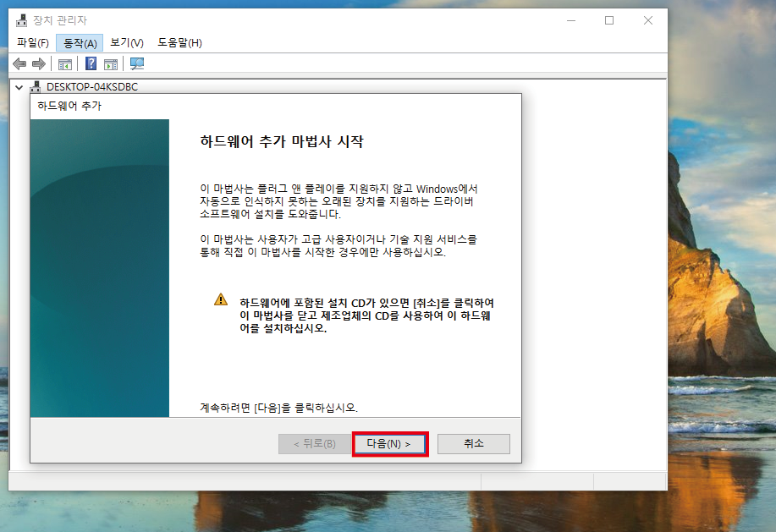Click the back arrow toolbar icon
This screenshot has width=776, height=532.
click(19, 63)
